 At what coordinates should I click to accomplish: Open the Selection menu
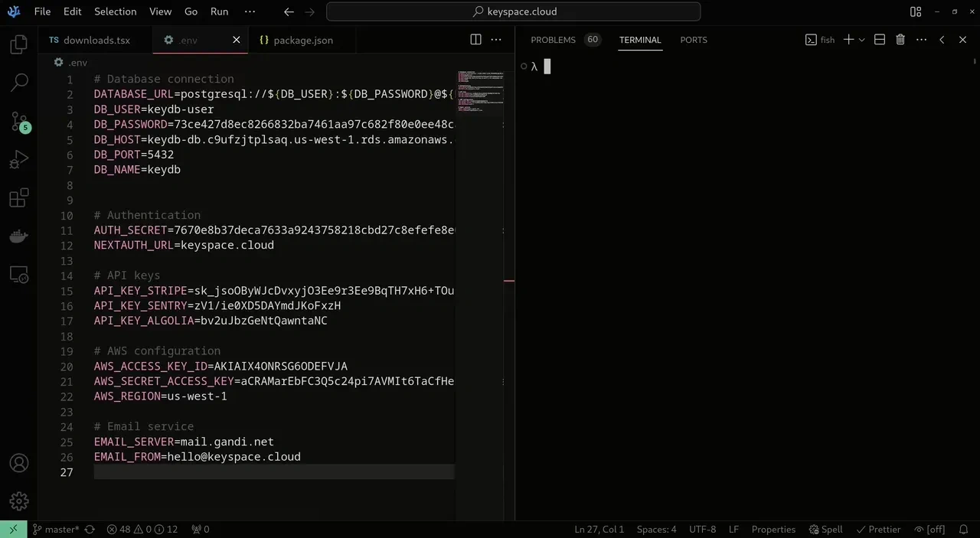point(116,11)
